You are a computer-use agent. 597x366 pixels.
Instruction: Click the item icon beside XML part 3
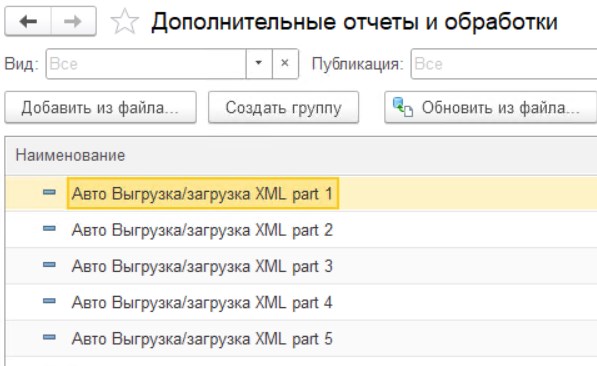(49, 265)
